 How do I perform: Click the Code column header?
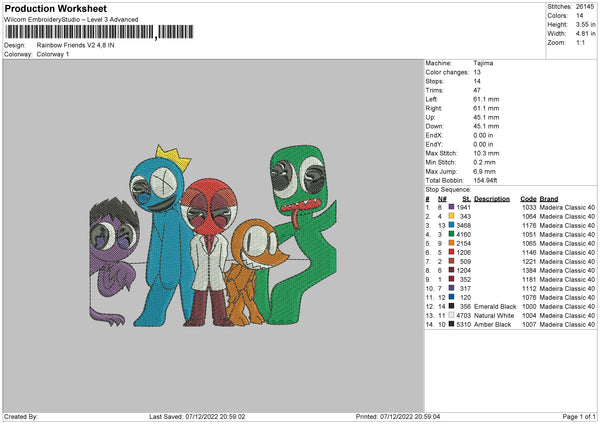click(528, 198)
